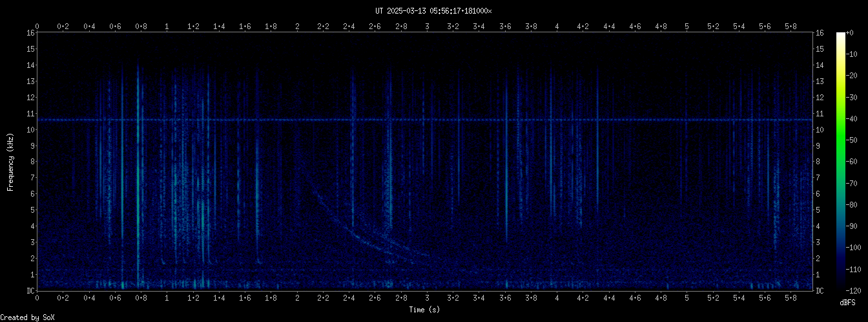
Task: Click the "Created by SoX" caption
Action: [x=27, y=317]
